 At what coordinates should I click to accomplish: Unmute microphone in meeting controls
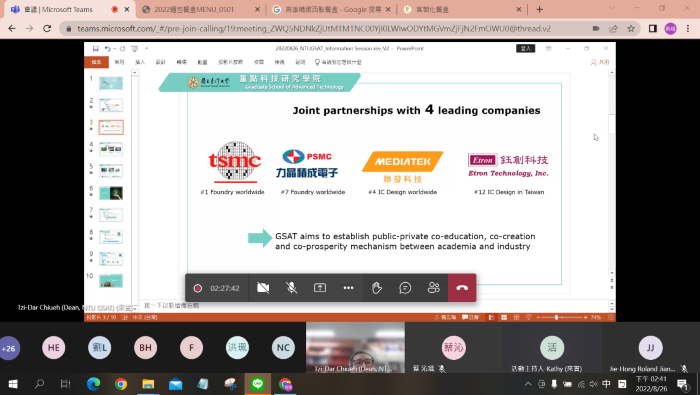tap(292, 288)
